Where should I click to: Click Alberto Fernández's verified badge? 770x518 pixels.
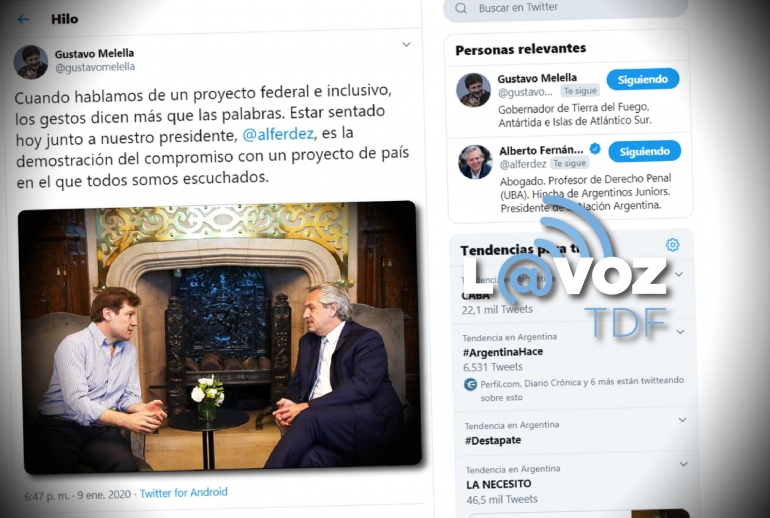point(595,149)
